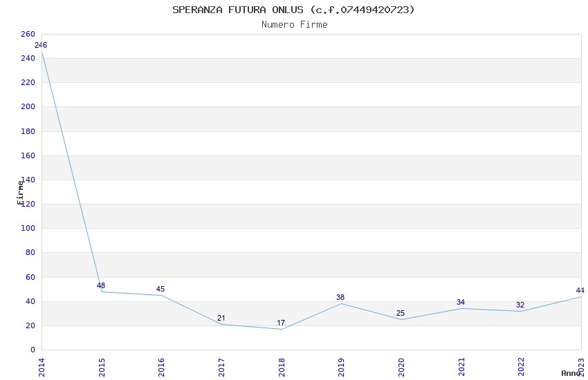Click the 80 y-axis tick label
This screenshot has width=588, height=380.
[x=30, y=253]
